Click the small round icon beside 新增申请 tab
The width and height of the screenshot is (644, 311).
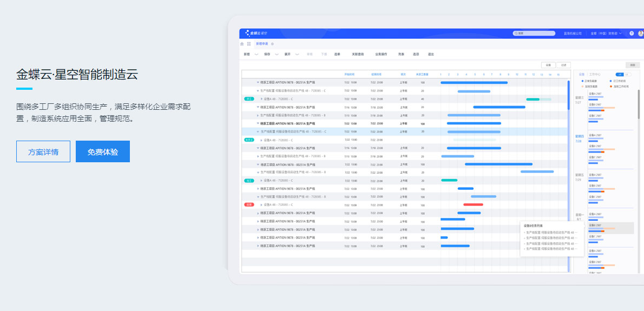[x=272, y=43]
